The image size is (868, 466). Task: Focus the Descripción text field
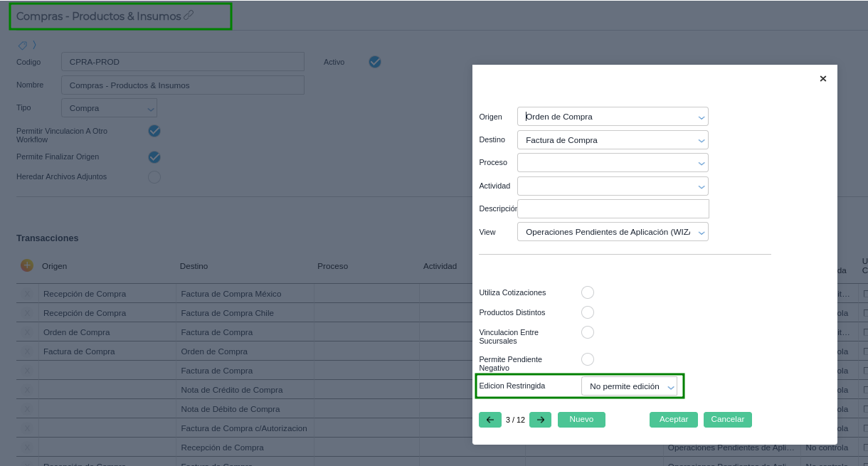(x=613, y=208)
